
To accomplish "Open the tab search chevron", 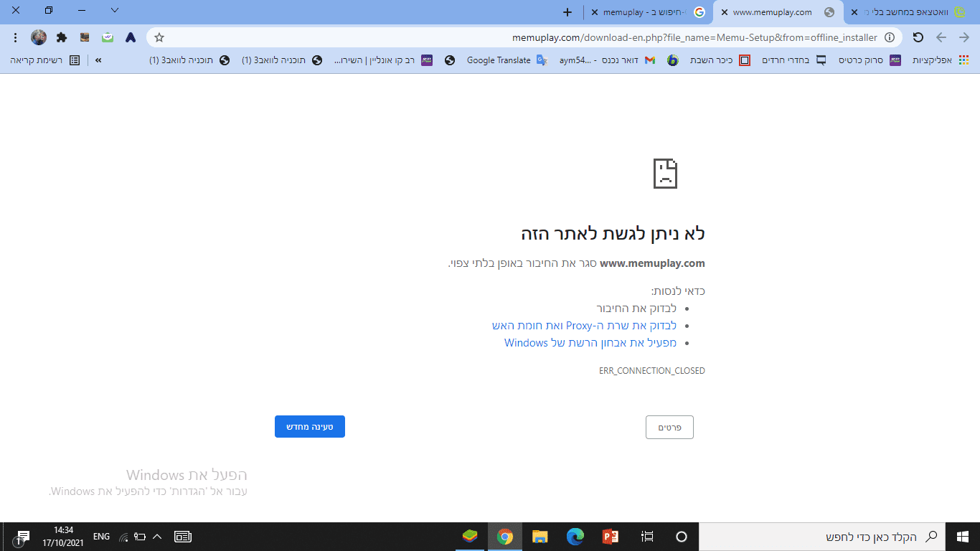I will [113, 11].
